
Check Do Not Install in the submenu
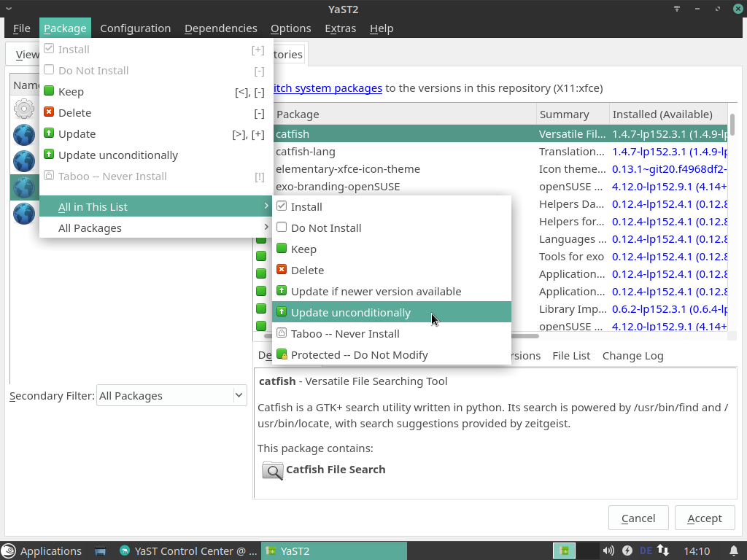[x=325, y=227]
